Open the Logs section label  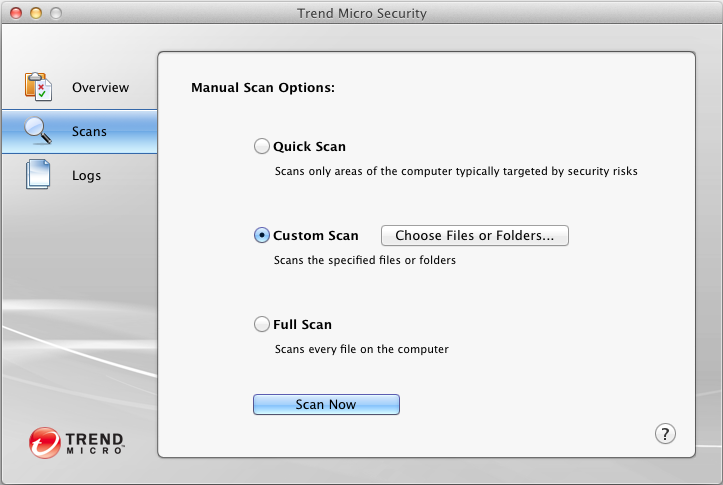(86, 176)
